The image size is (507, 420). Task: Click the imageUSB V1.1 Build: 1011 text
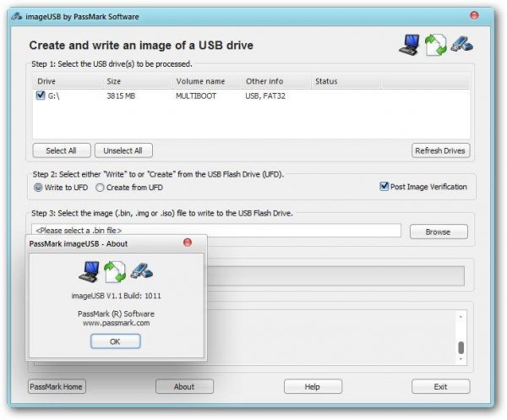pyautogui.click(x=116, y=296)
